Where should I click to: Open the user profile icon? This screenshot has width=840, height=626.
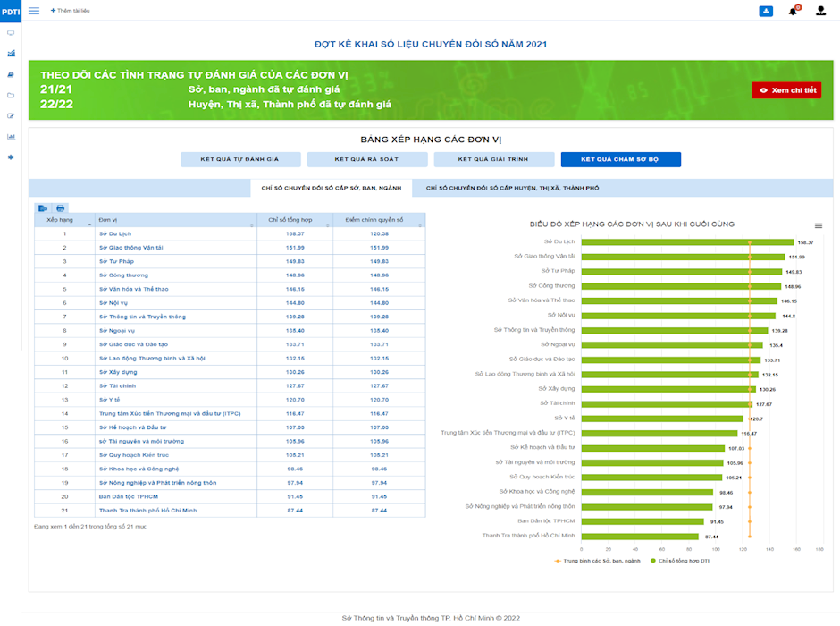(x=820, y=11)
